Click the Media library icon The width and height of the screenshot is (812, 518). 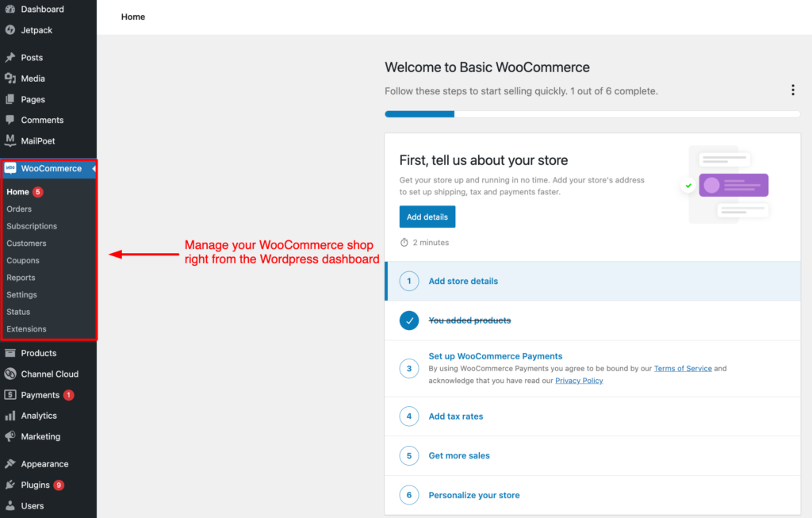coord(10,79)
